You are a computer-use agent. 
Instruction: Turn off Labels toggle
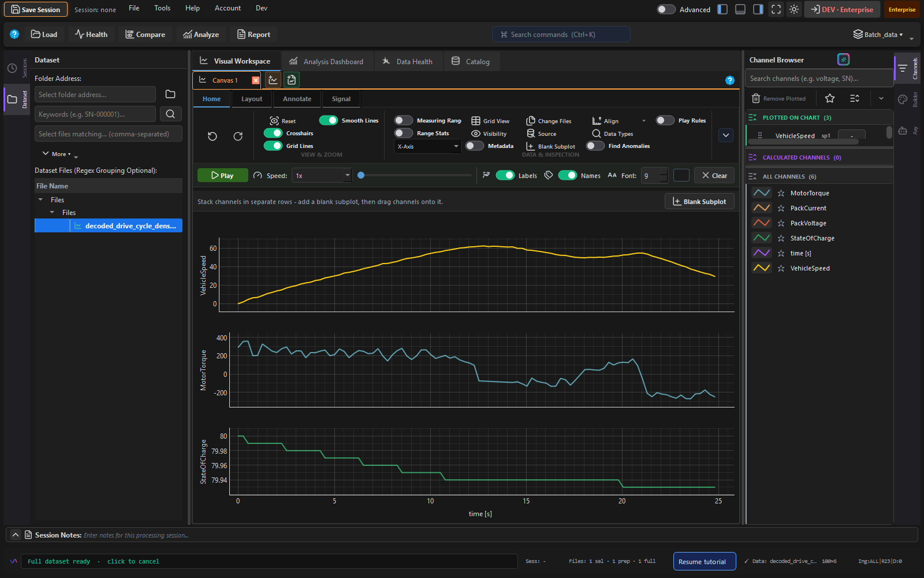(505, 175)
